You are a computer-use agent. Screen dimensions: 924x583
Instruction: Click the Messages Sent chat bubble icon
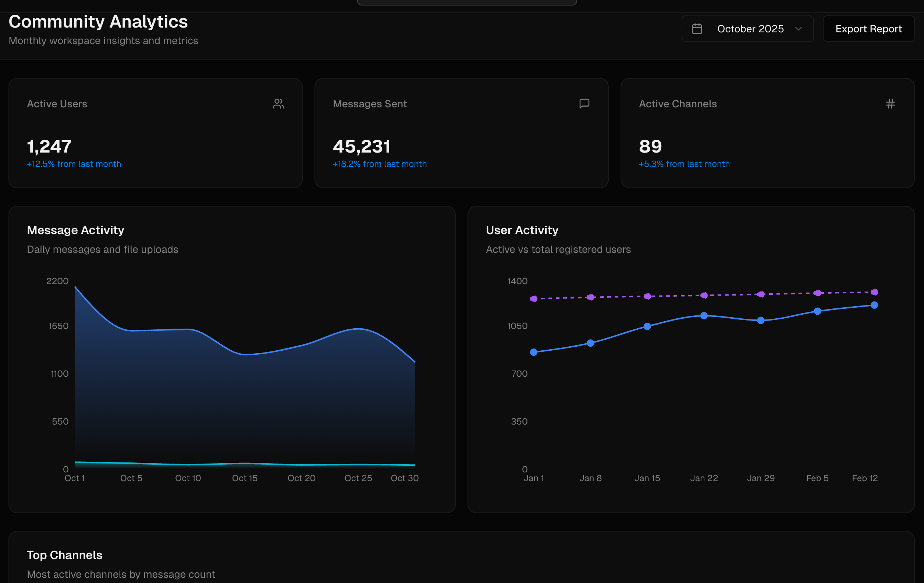click(584, 104)
